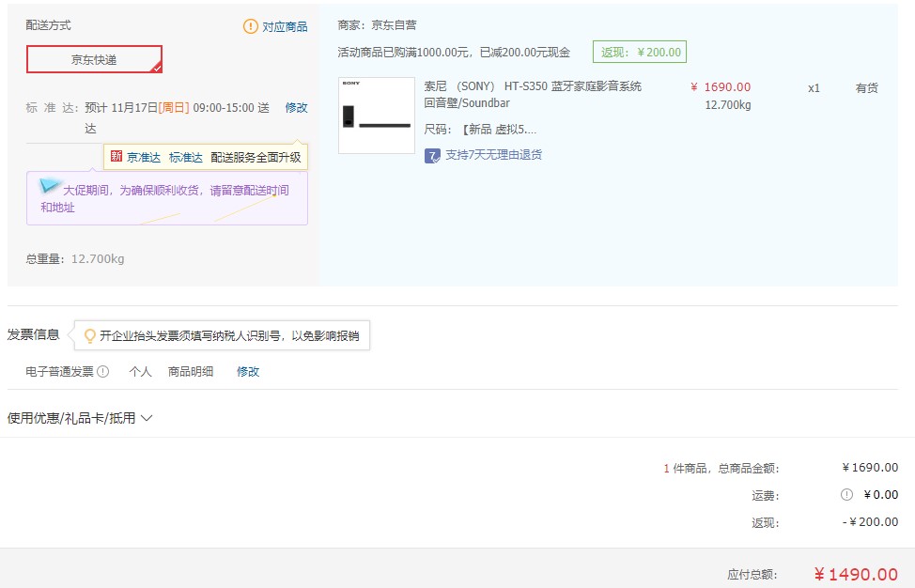
Task: Click the 活动商品已购满1000.00元 promotion text
Action: coord(454,53)
